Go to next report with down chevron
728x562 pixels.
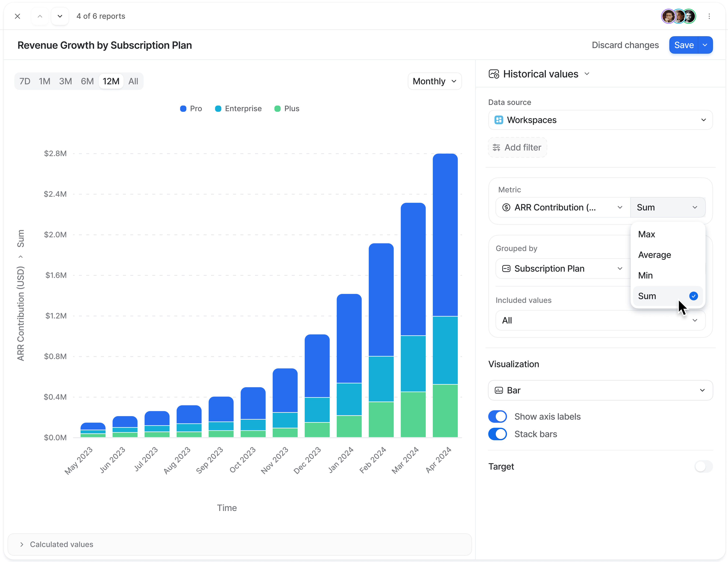tap(60, 16)
